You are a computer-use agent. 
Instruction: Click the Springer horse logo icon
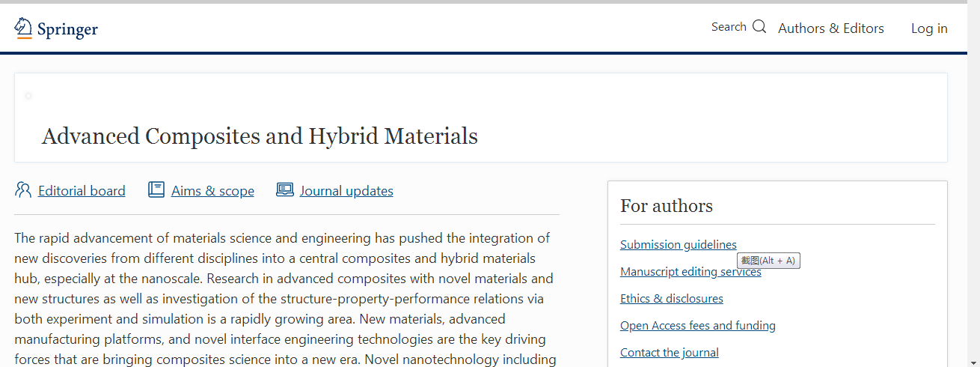pos(23,28)
